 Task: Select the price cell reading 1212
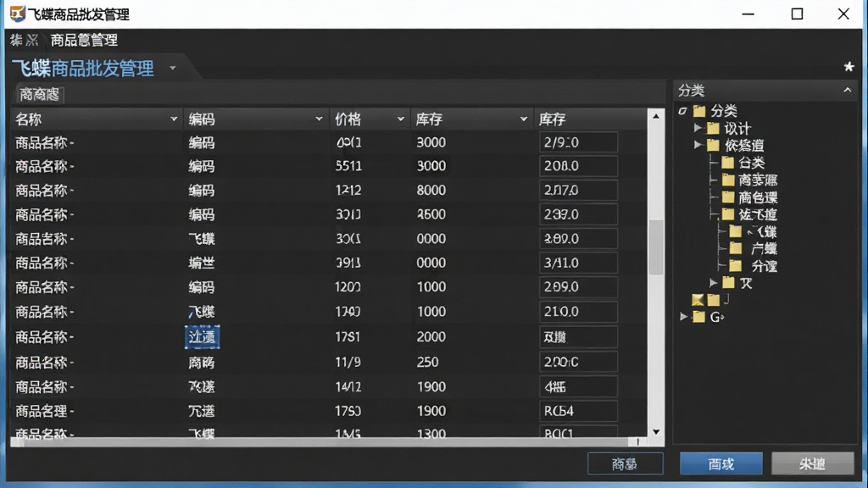[348, 191]
